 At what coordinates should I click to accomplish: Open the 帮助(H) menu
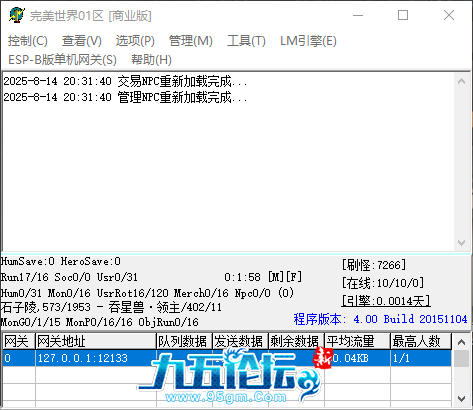[x=151, y=60]
